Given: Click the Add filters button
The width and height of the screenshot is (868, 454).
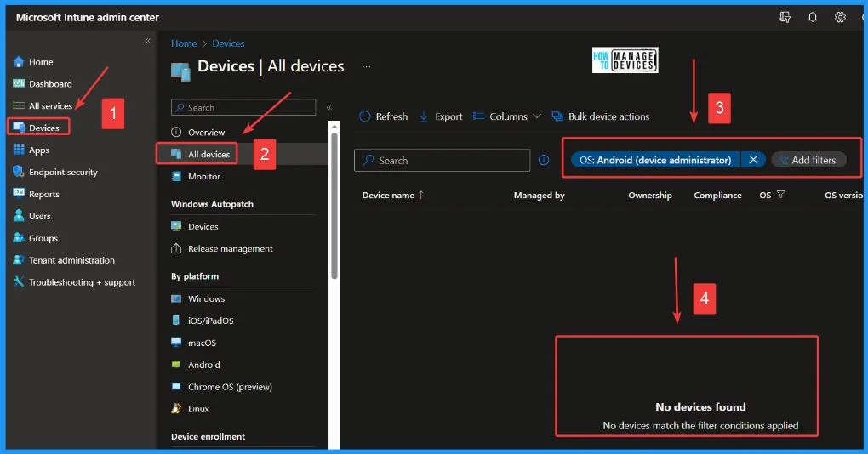Looking at the screenshot, I should (808, 160).
